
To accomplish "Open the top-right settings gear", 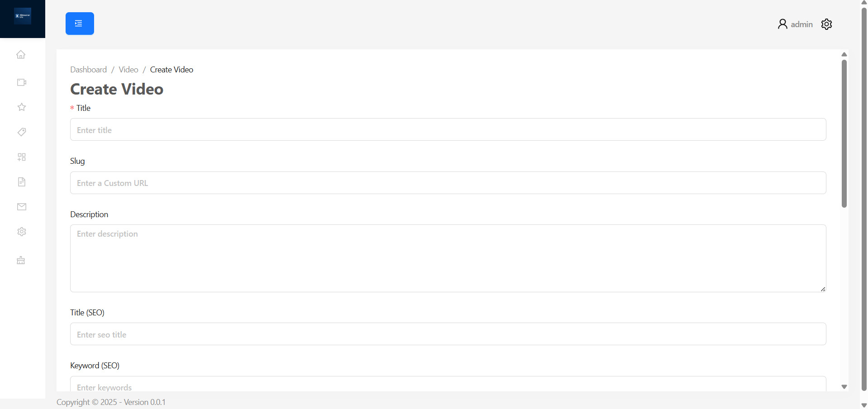I will coord(826,24).
